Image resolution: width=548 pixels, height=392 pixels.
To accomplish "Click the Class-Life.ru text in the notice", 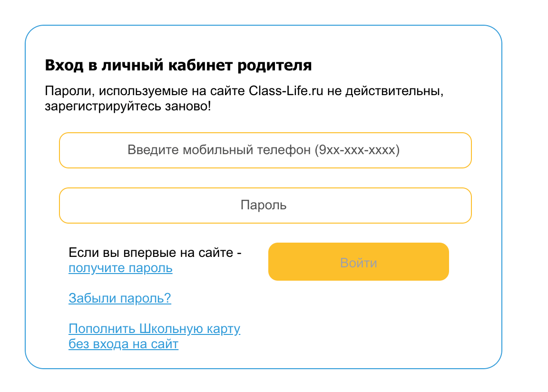I will pos(286,91).
